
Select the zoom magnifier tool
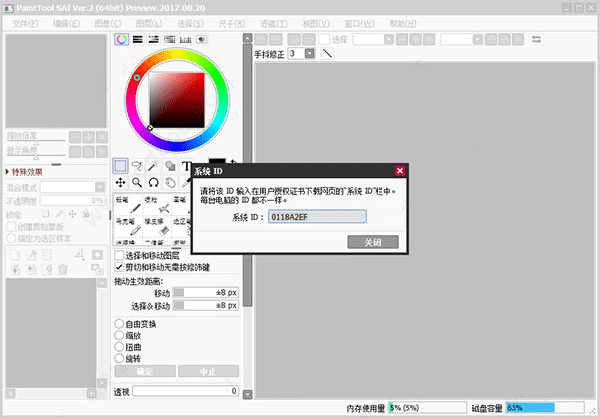137,183
